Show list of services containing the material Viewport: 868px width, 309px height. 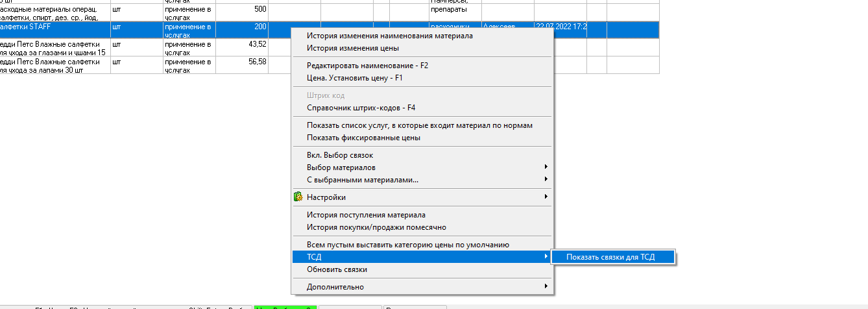click(419, 125)
